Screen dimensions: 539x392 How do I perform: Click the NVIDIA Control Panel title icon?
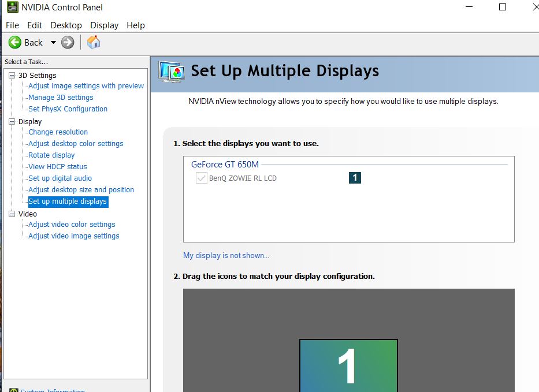13,7
